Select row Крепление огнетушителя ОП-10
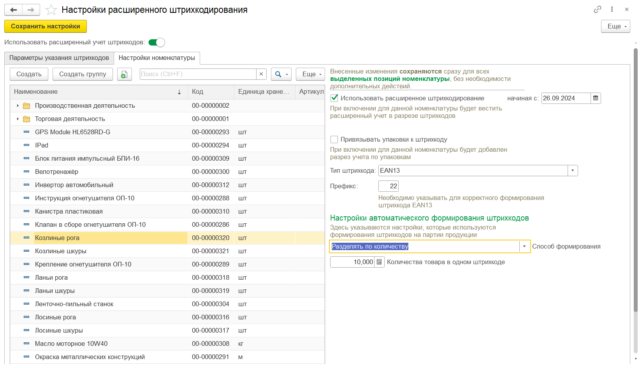Viewport: 640px width, 368px height. pyautogui.click(x=167, y=264)
